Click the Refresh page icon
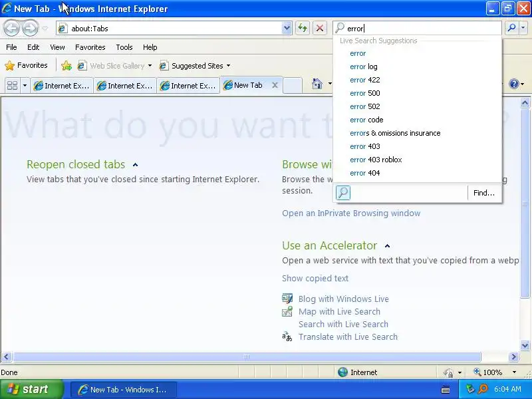Viewport: 532px width, 399px height. tap(303, 28)
